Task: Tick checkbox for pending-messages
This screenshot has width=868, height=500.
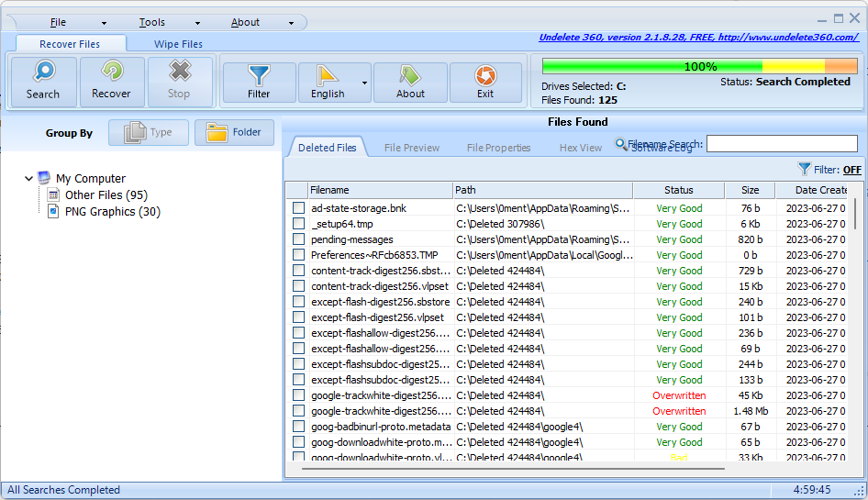Action: [x=298, y=239]
